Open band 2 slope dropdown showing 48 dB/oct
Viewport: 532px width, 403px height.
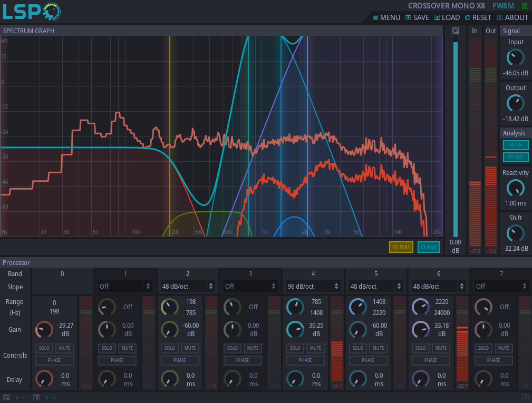[188, 287]
